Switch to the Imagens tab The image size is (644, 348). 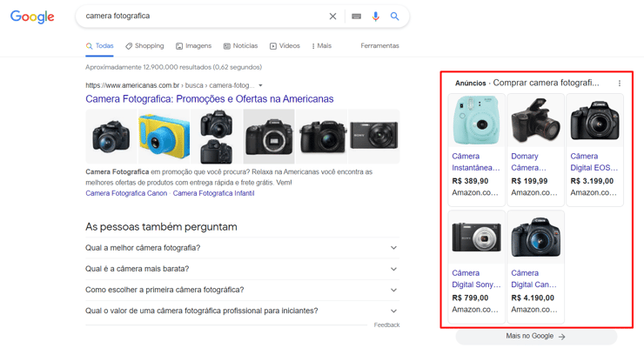(193, 46)
